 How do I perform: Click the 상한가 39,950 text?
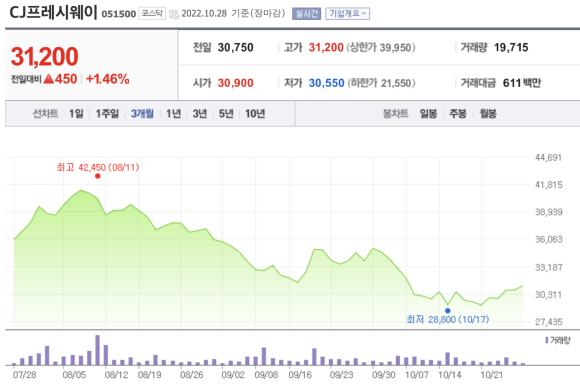point(381,47)
